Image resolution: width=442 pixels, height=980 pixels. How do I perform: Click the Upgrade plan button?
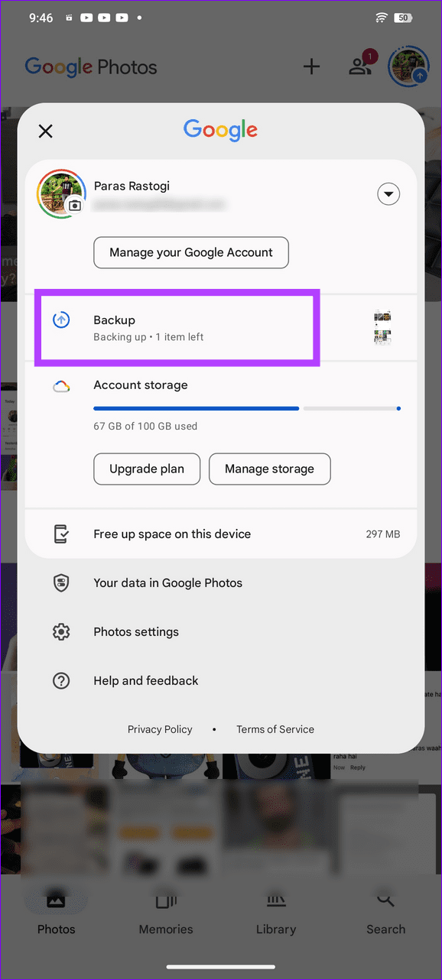click(147, 469)
